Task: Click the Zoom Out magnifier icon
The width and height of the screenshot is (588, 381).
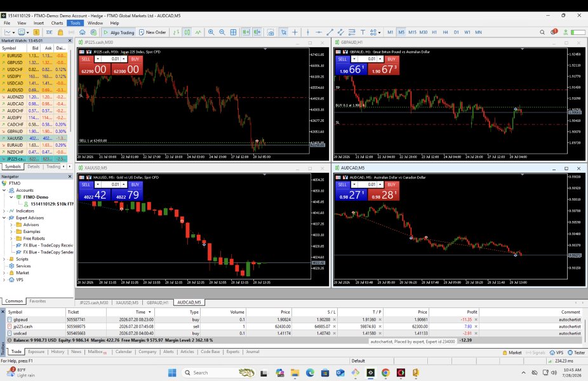Action: pyautogui.click(x=222, y=32)
